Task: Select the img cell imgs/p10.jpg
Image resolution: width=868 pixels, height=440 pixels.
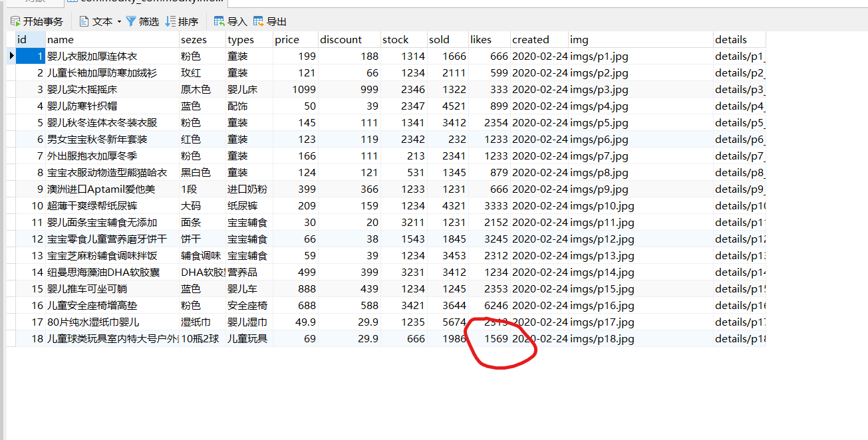Action: [x=641, y=206]
